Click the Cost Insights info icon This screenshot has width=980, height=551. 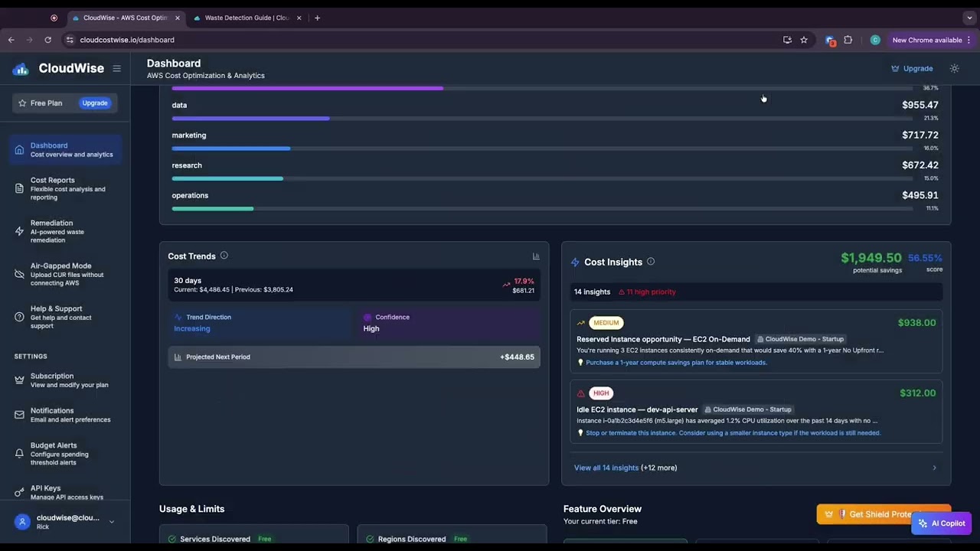point(651,262)
